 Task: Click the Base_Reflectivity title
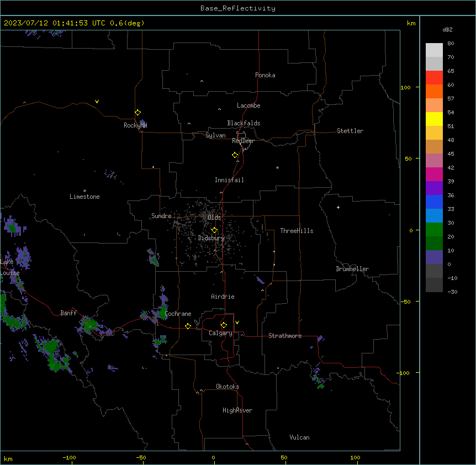coord(238,8)
